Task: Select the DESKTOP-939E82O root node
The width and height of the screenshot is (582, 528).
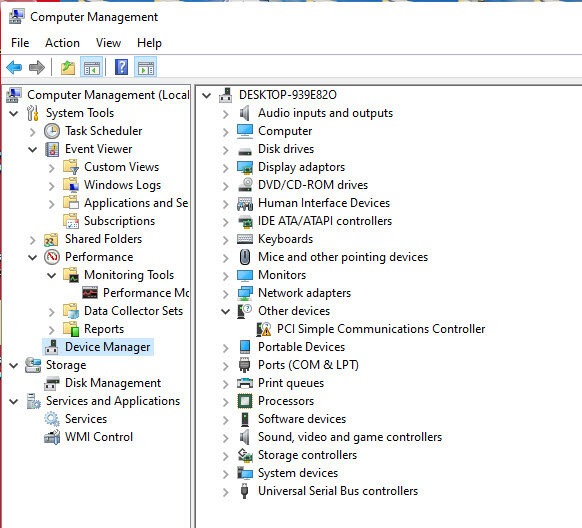Action: pos(288,95)
